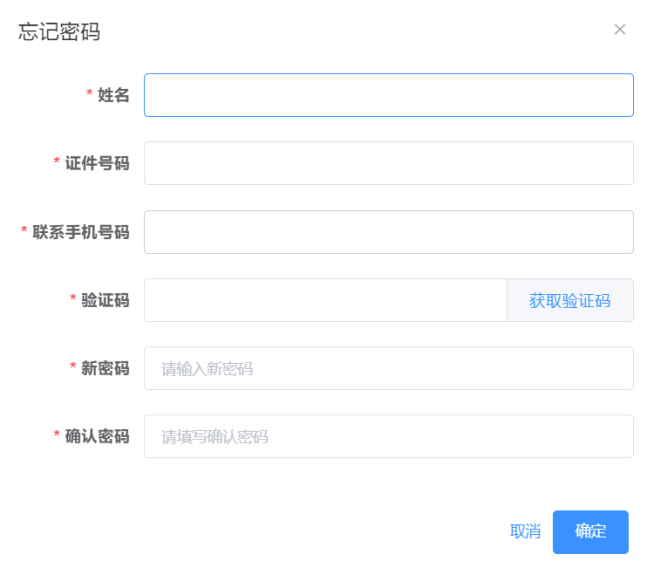Click the 忘记密码 dialog title
Viewport: 647px width, 575px height.
pyautogui.click(x=59, y=31)
